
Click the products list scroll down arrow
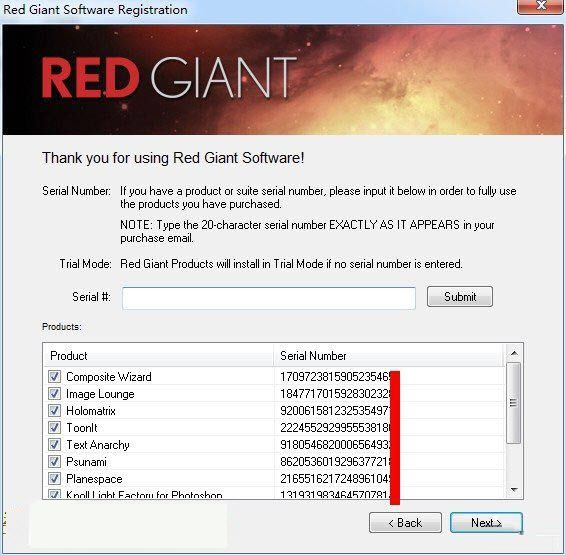[x=514, y=490]
